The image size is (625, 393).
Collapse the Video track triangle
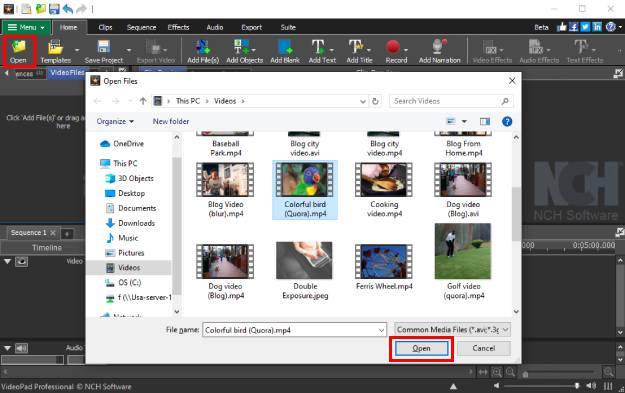click(x=7, y=261)
